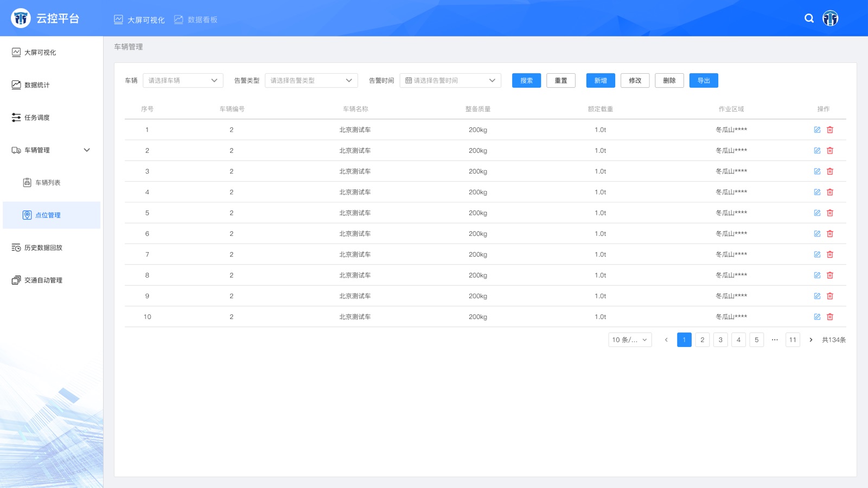This screenshot has width=868, height=488.
Task: Click edit icon for row 1
Action: 817,130
